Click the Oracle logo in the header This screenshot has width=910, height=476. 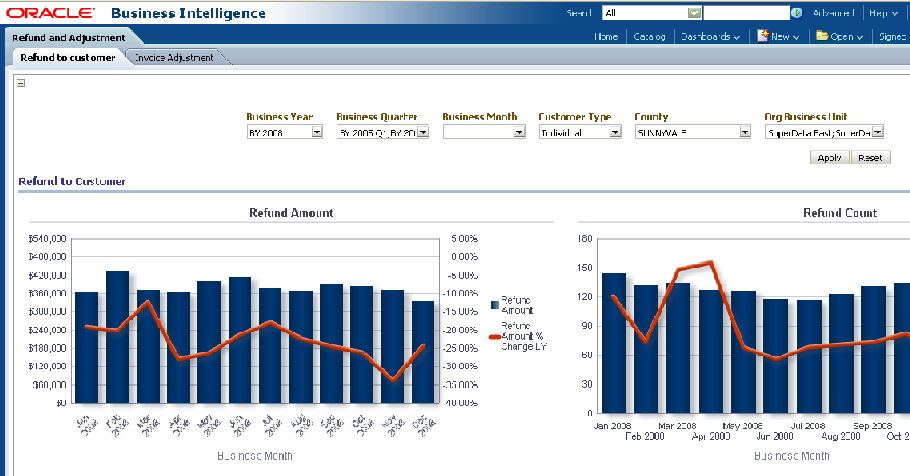[50, 13]
